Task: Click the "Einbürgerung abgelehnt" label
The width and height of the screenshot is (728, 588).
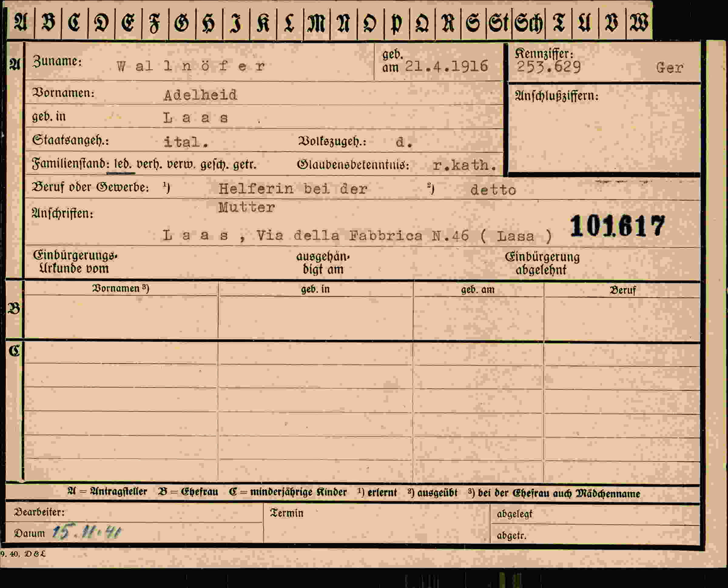Action: tap(542, 263)
